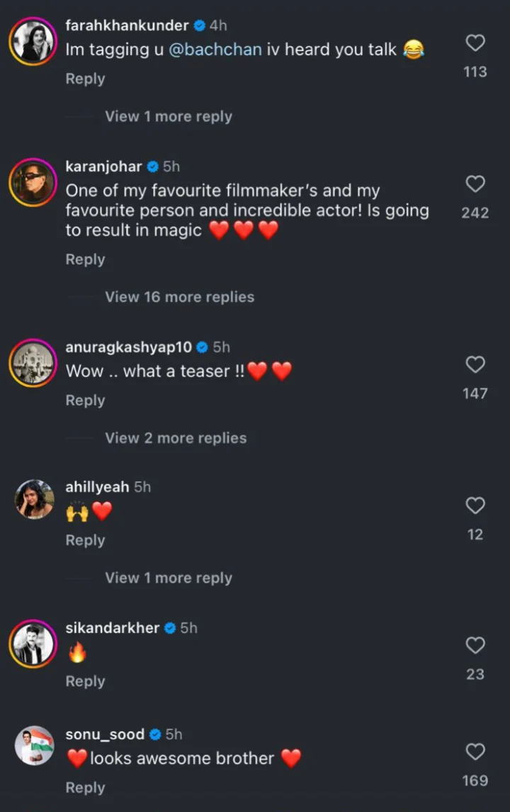510x812 pixels.
Task: Like sonu_sood's comment
Action: pyautogui.click(x=475, y=752)
